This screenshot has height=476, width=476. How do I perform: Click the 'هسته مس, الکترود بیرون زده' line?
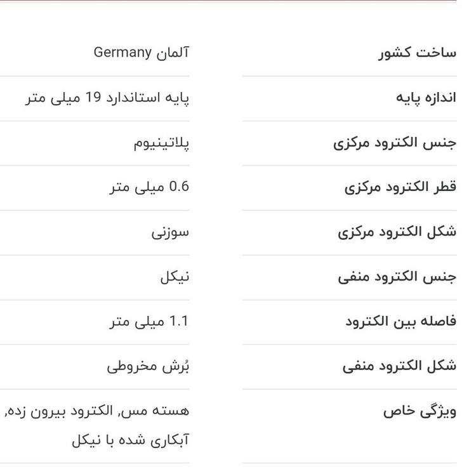pos(96,411)
